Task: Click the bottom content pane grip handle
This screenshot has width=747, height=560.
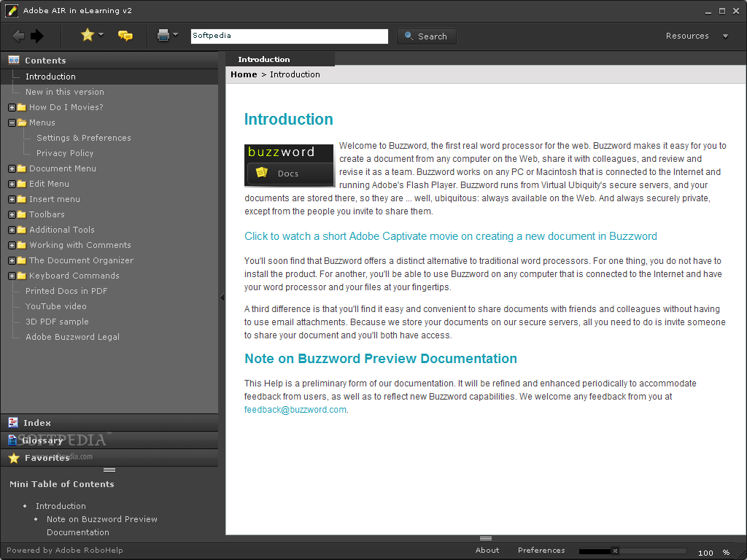Action: coord(485,539)
